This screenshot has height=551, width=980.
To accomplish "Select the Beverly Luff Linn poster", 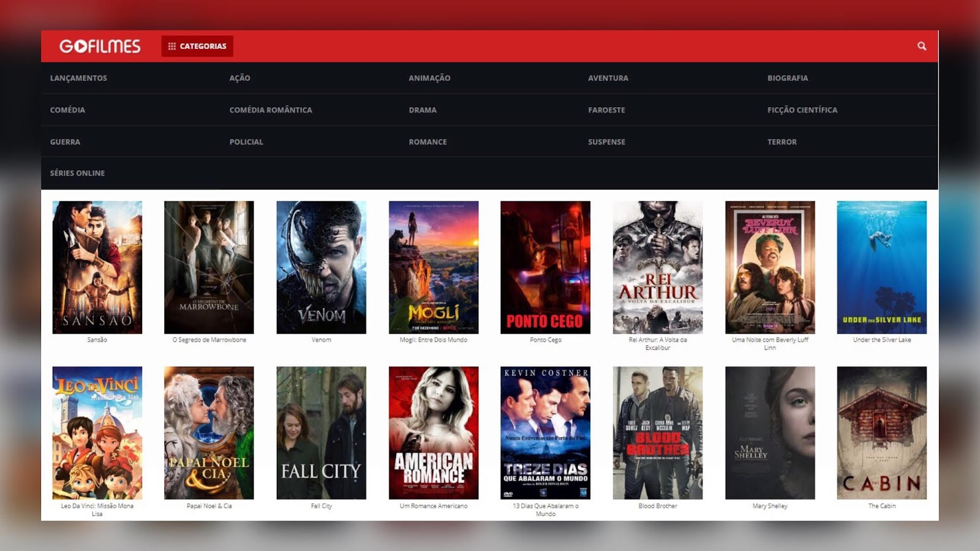I will point(770,268).
